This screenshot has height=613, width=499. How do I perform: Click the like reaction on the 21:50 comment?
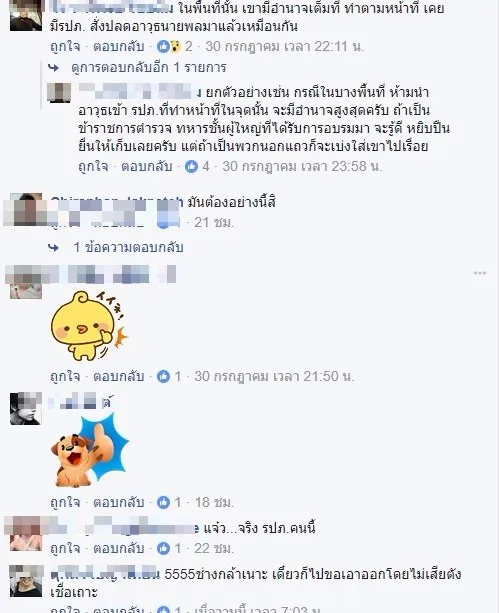pos(169,376)
